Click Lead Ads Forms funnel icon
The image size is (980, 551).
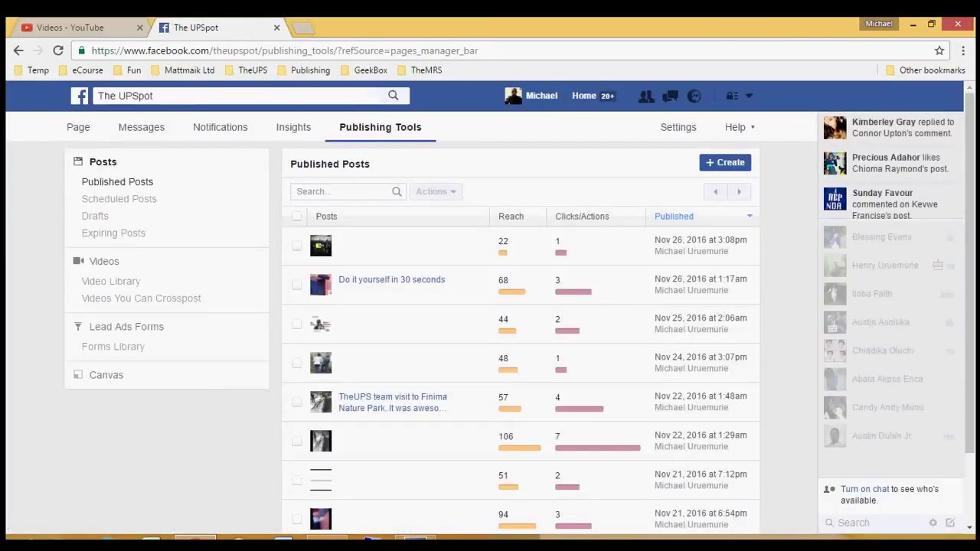coord(78,327)
